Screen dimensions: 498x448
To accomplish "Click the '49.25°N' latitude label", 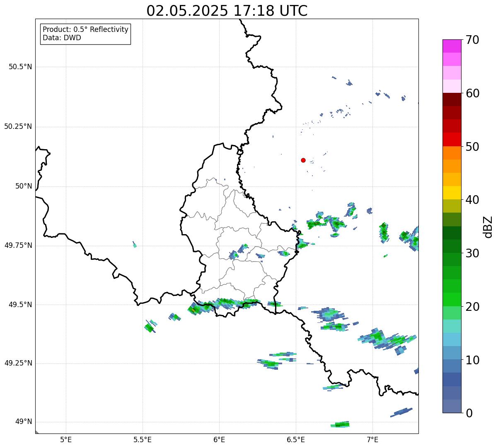I will coord(18,363).
